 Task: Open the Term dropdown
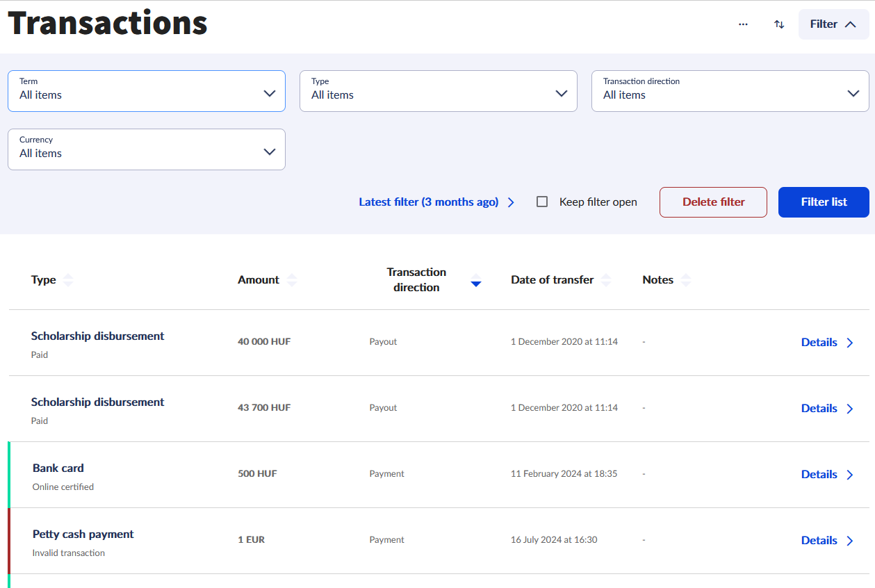tap(146, 91)
